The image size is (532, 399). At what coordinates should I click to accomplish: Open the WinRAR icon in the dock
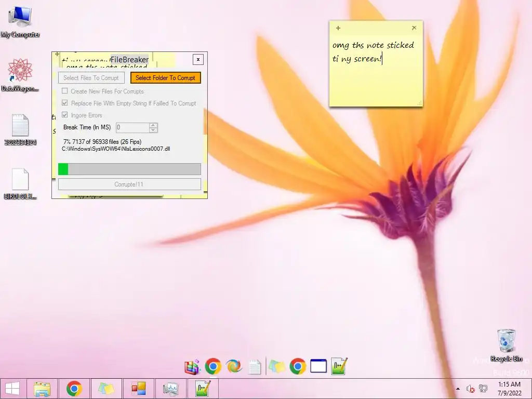[192, 367]
